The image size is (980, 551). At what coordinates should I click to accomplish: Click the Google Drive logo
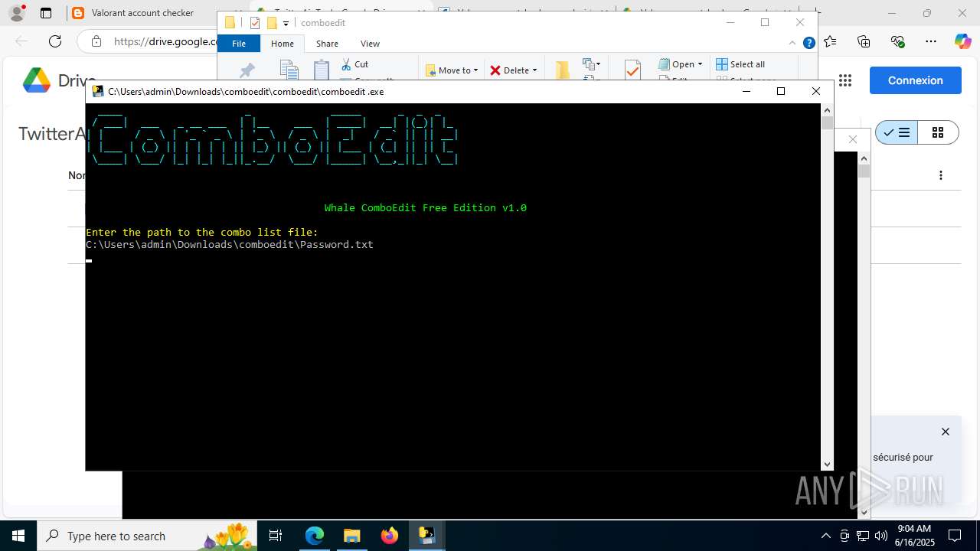coord(36,80)
